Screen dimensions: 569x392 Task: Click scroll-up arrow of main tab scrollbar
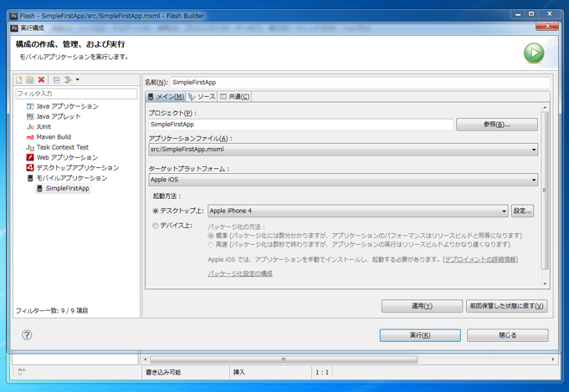[545, 107]
